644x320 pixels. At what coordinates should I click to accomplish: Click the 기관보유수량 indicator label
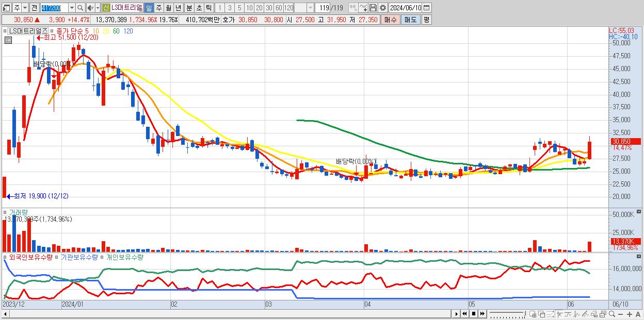click(x=79, y=257)
